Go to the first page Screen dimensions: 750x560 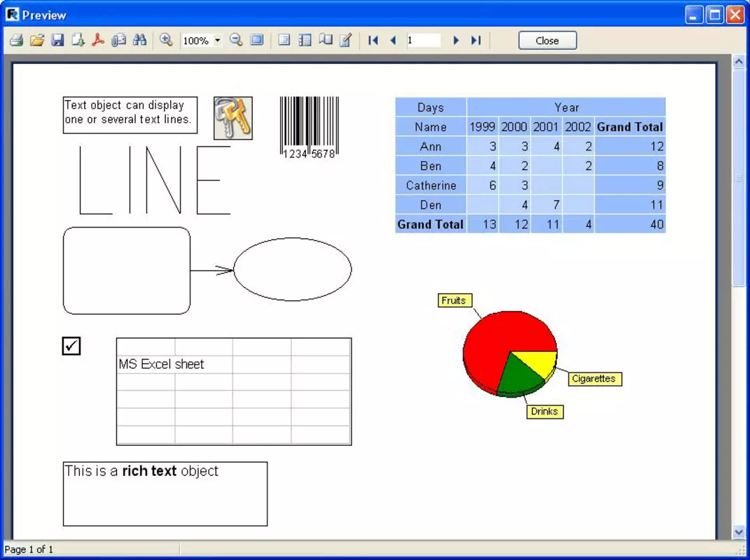(373, 40)
